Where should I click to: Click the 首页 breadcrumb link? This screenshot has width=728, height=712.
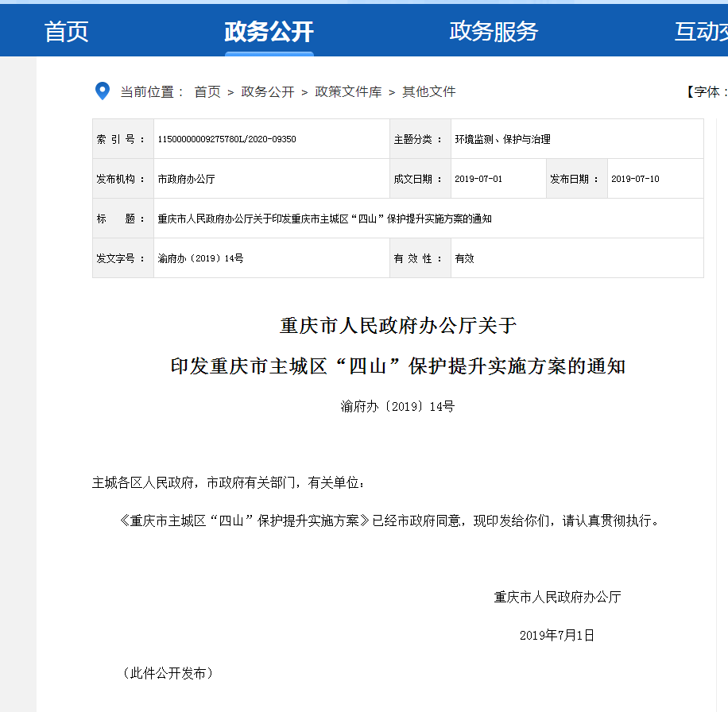tap(207, 92)
